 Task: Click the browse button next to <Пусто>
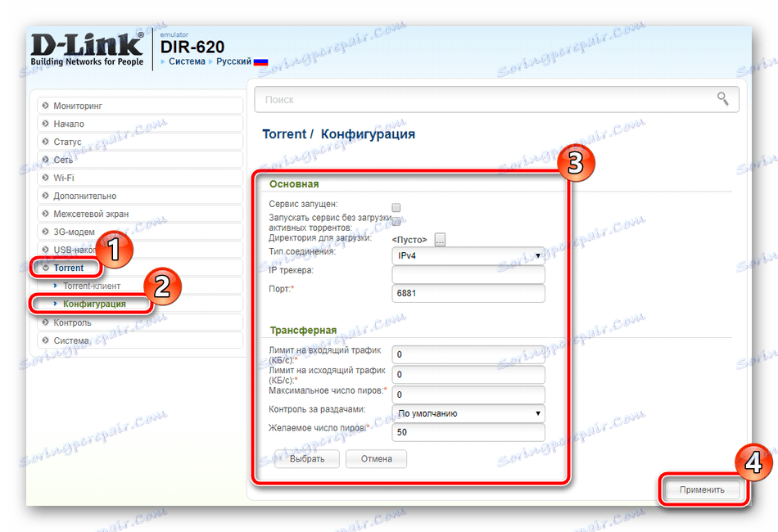[x=440, y=240]
